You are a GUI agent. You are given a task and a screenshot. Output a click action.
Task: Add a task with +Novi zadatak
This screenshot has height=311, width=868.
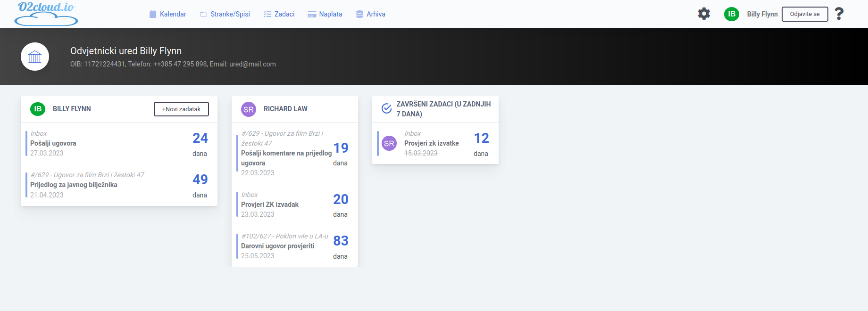pyautogui.click(x=181, y=109)
